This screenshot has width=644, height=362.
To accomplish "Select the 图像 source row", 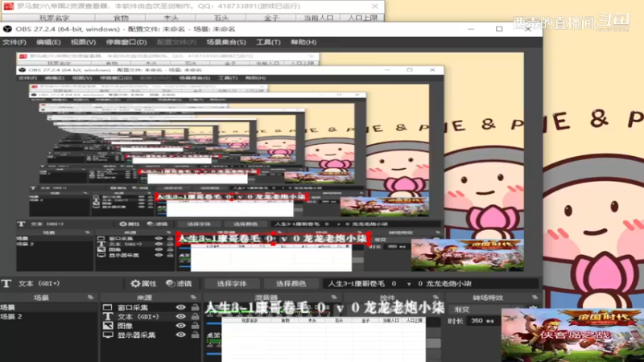I will click(x=151, y=326).
